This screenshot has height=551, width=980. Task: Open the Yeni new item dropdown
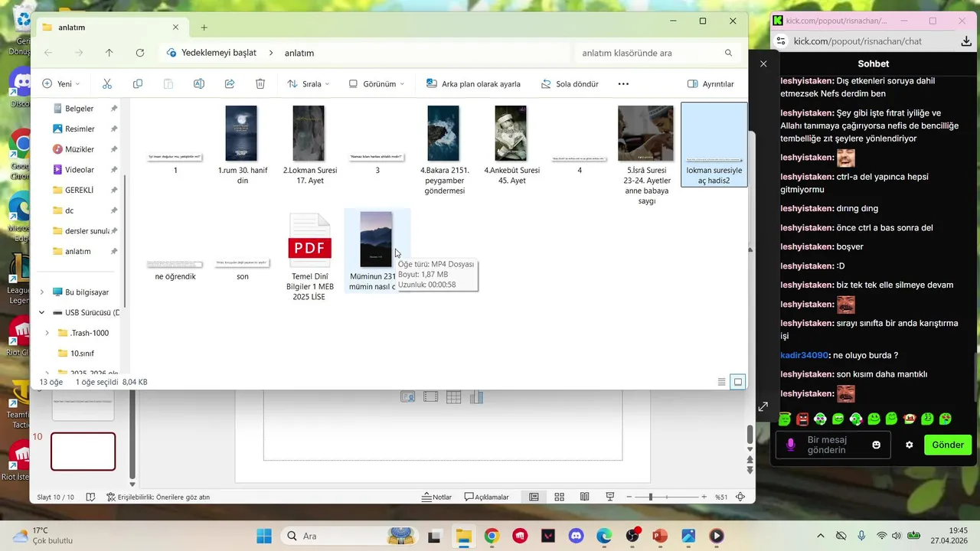(x=60, y=84)
